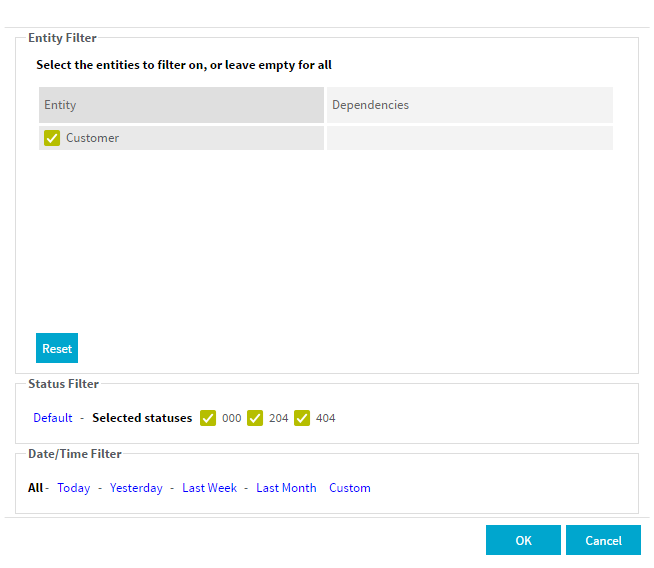Confirm filters with OK button
654x568 pixels.
(523, 540)
